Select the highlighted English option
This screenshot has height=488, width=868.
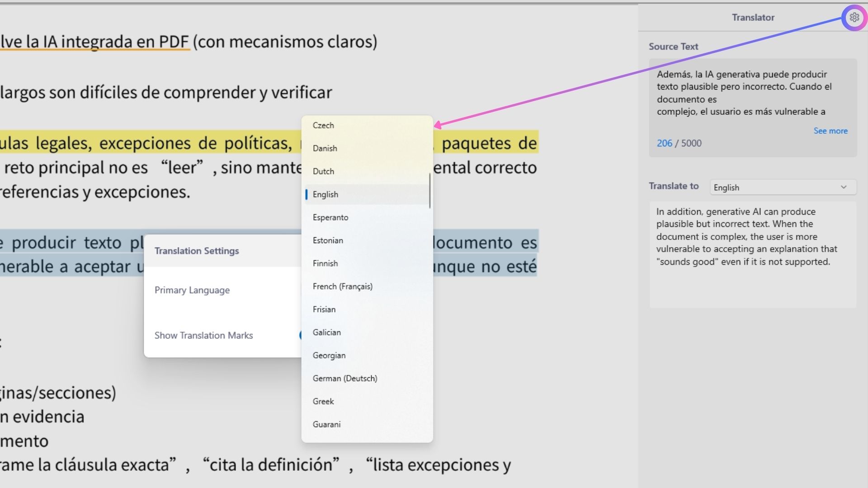[x=367, y=195]
